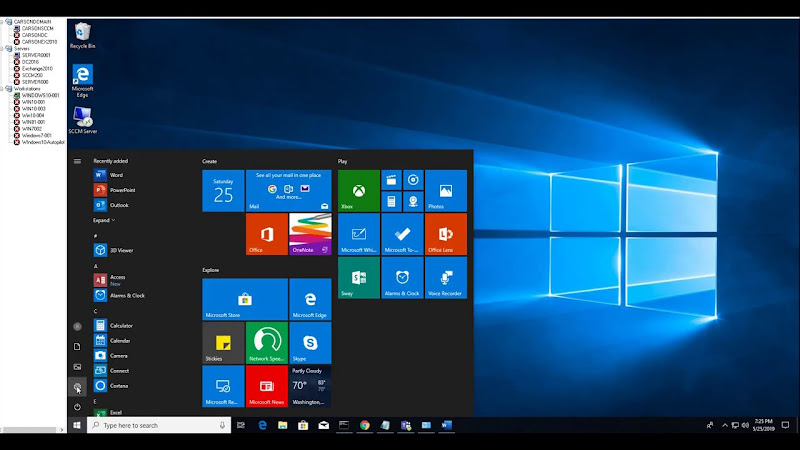Select DC2016 in the server tree
Image resolution: width=800 pixels, height=450 pixels.
point(30,62)
